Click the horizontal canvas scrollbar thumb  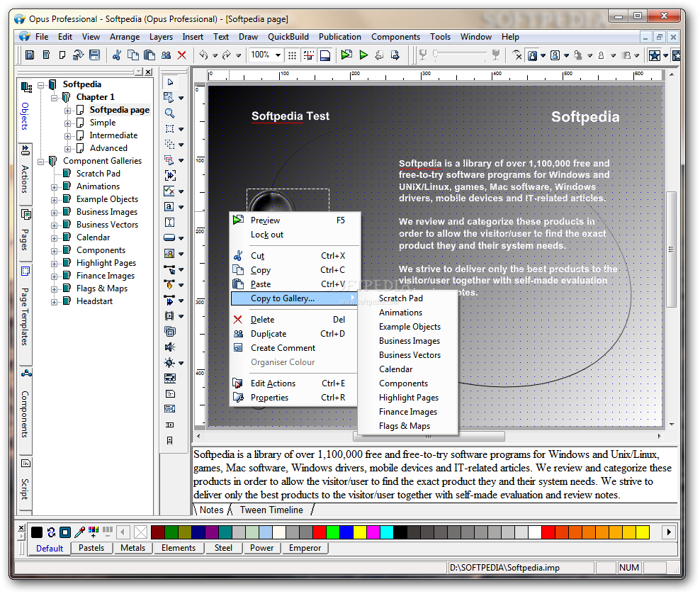(429, 437)
